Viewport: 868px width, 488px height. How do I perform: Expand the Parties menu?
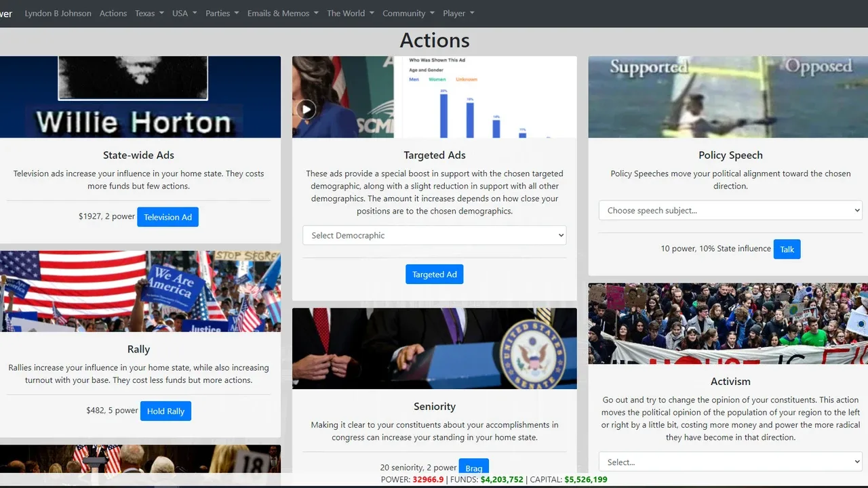pos(222,13)
